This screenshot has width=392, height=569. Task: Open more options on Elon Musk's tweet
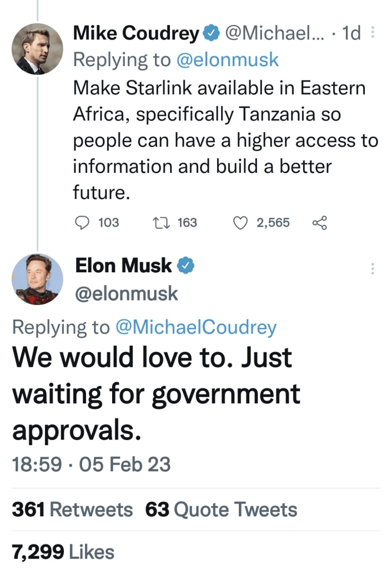point(372,269)
